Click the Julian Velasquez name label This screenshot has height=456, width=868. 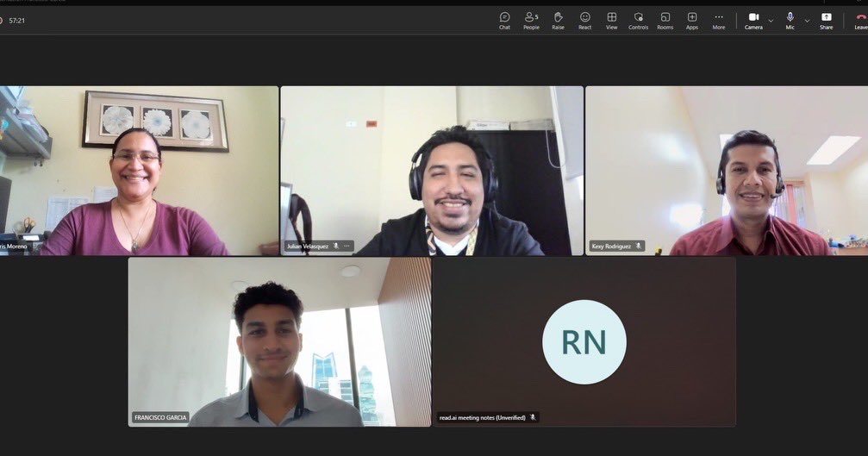point(307,247)
